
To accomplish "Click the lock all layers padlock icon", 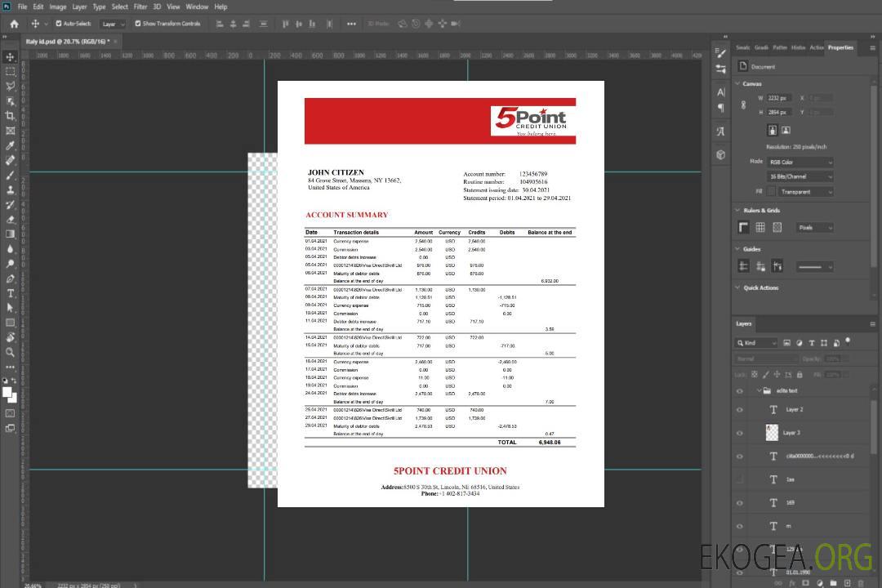I will [800, 375].
